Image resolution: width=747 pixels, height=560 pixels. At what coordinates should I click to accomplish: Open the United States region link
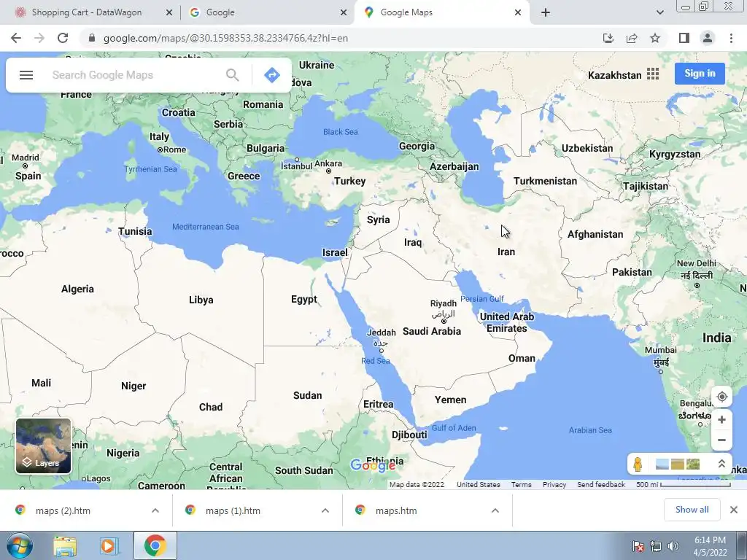(479, 484)
